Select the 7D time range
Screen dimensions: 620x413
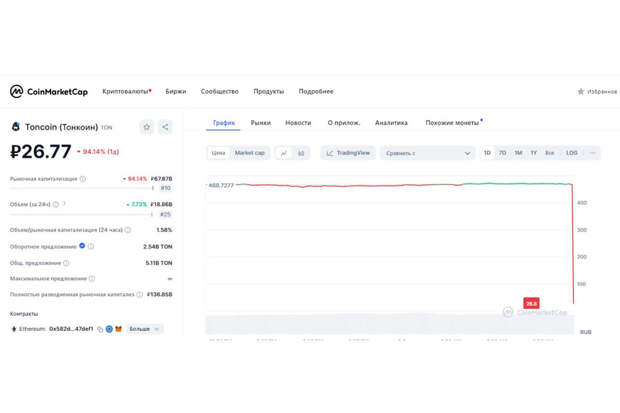503,153
